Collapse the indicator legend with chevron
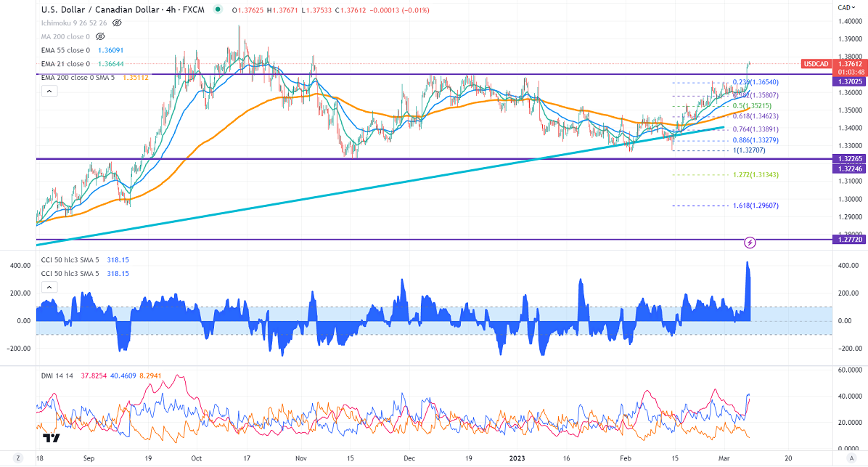Screen dimensions: 868x467 49,91
